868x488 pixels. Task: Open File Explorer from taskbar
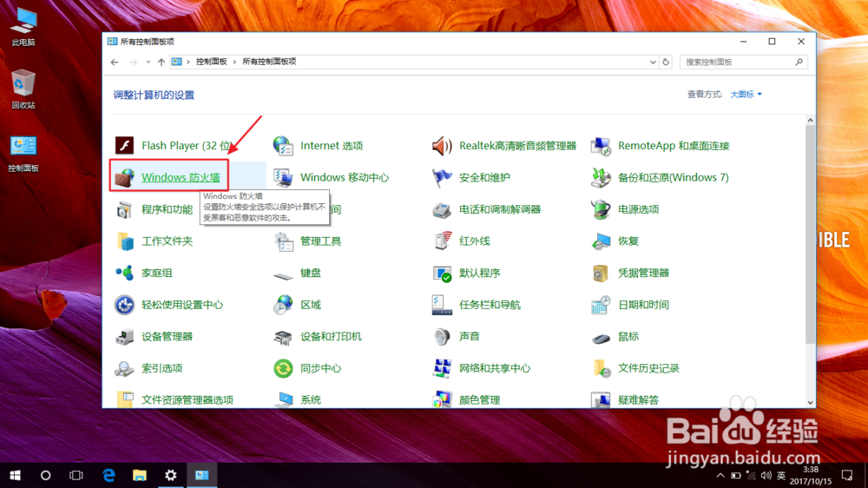coord(140,475)
